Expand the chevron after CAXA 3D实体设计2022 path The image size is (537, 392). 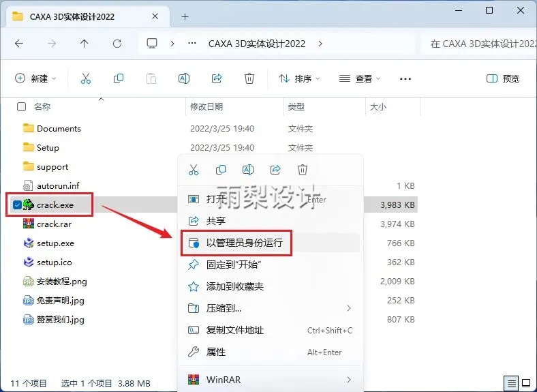(x=320, y=44)
